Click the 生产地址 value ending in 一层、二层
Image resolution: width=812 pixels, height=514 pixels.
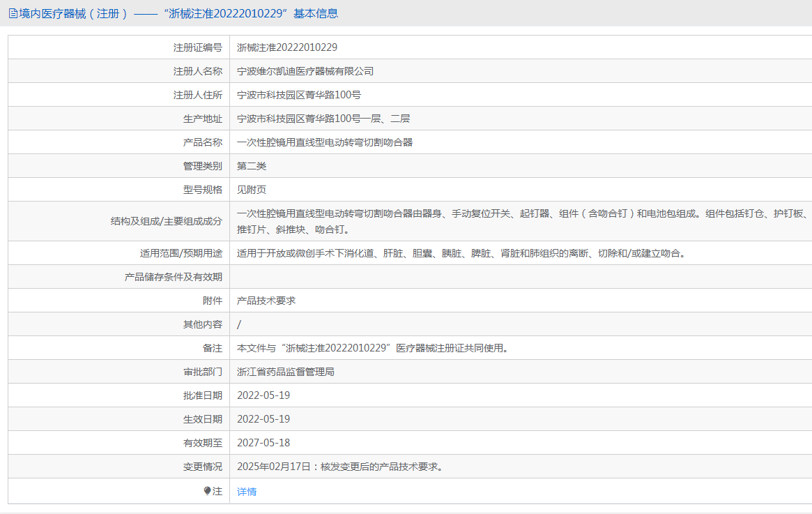click(323, 119)
